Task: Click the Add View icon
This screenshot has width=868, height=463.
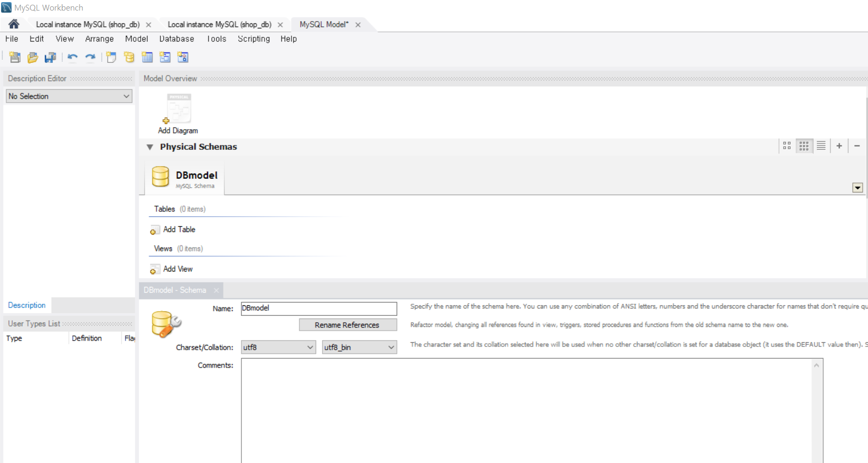Action: click(x=154, y=269)
